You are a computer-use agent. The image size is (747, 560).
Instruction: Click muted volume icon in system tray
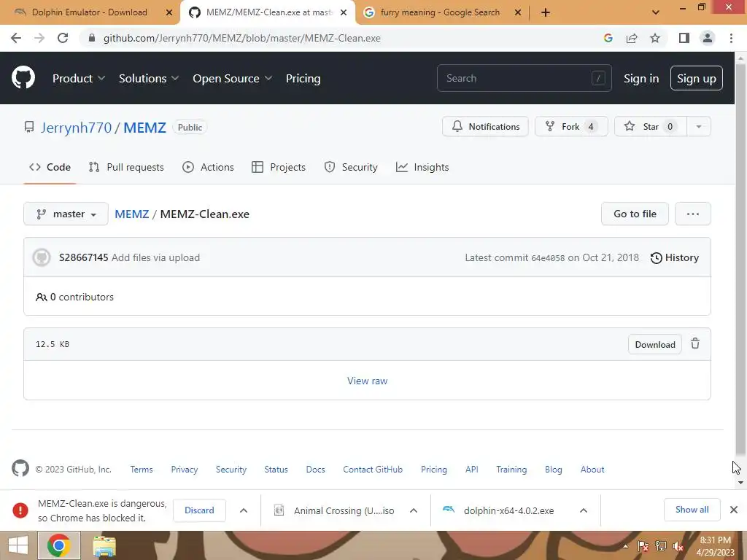678,546
